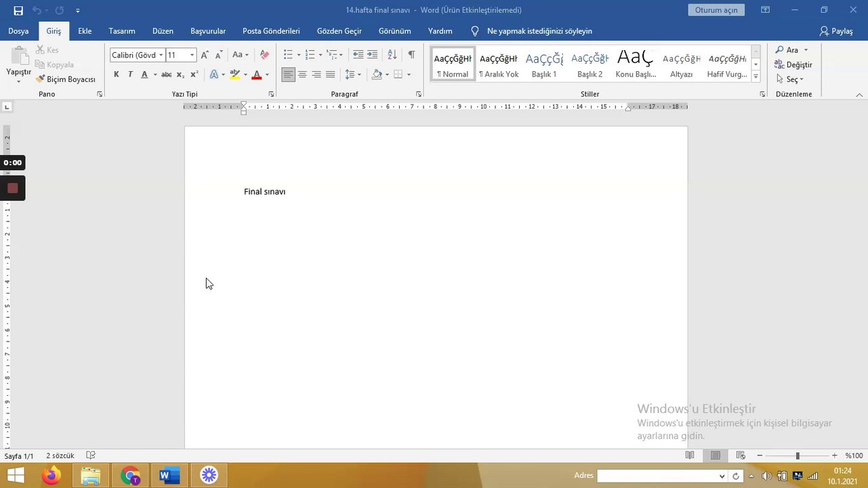The width and height of the screenshot is (868, 488).
Task: Apply red font color swatch
Action: click(257, 75)
